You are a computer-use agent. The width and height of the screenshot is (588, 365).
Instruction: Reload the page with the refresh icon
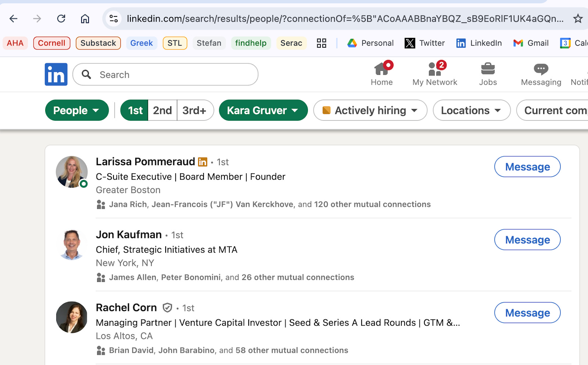click(x=61, y=19)
